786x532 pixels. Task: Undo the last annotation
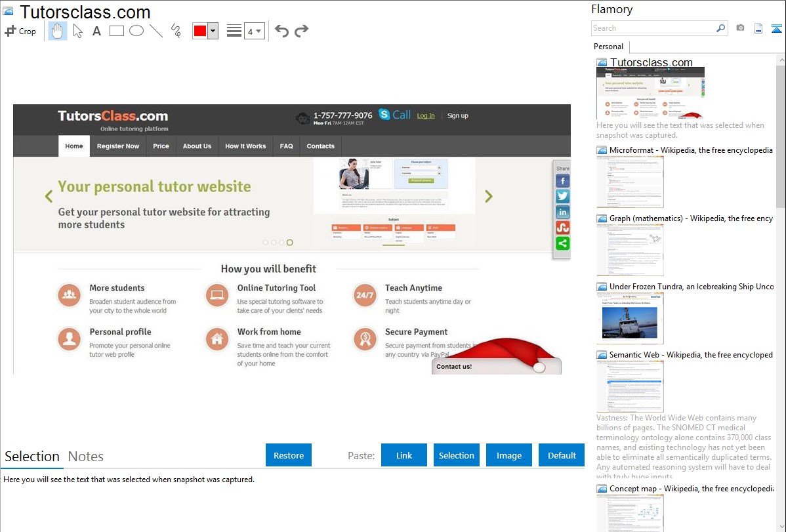click(281, 31)
